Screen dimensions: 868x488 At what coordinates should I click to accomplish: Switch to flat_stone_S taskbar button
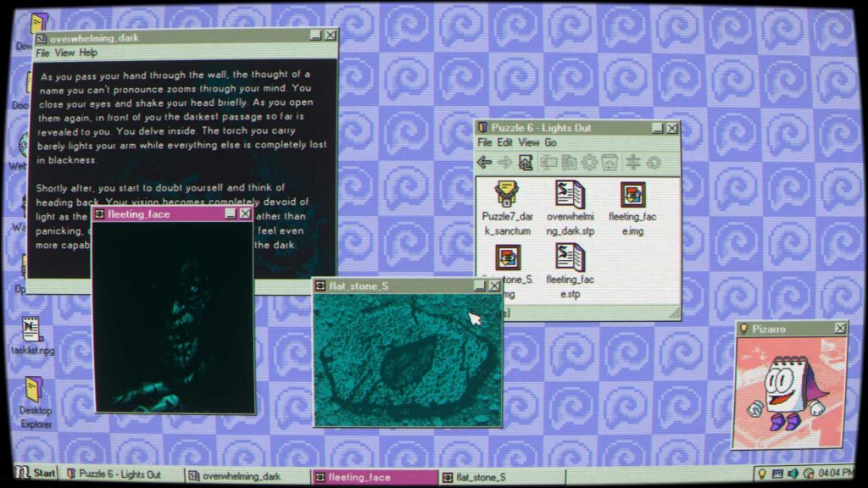pyautogui.click(x=502, y=476)
